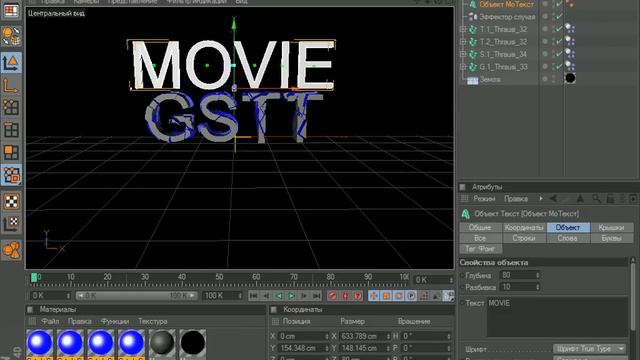
Task: Click search magnifier in Attributes toolbar
Action: coord(596,199)
